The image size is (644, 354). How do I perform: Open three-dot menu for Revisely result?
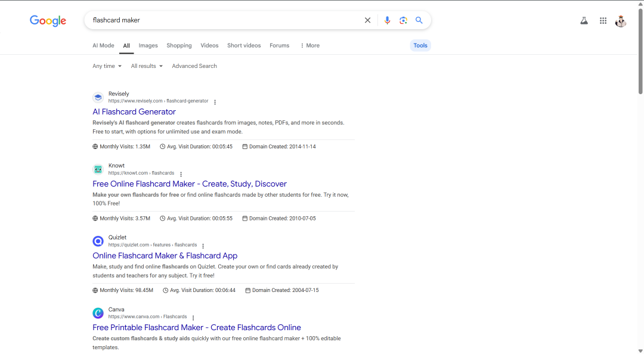tap(215, 102)
